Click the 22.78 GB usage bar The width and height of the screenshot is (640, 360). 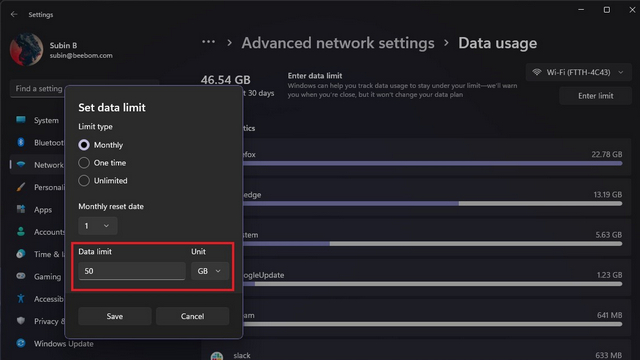(432, 163)
